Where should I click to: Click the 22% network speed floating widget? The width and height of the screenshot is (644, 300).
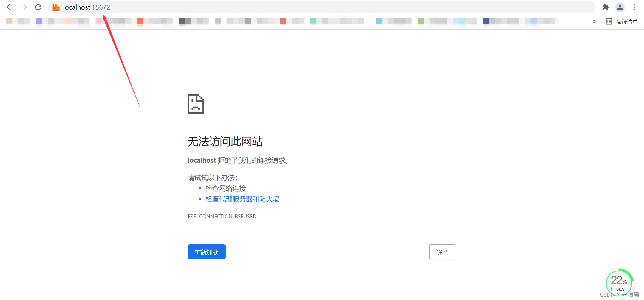pyautogui.click(x=619, y=282)
